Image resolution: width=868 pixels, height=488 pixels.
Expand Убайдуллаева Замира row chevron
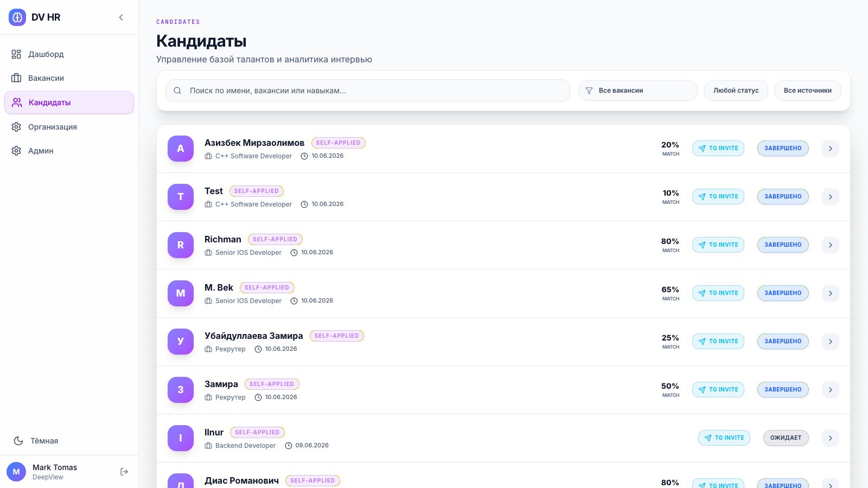(x=831, y=342)
